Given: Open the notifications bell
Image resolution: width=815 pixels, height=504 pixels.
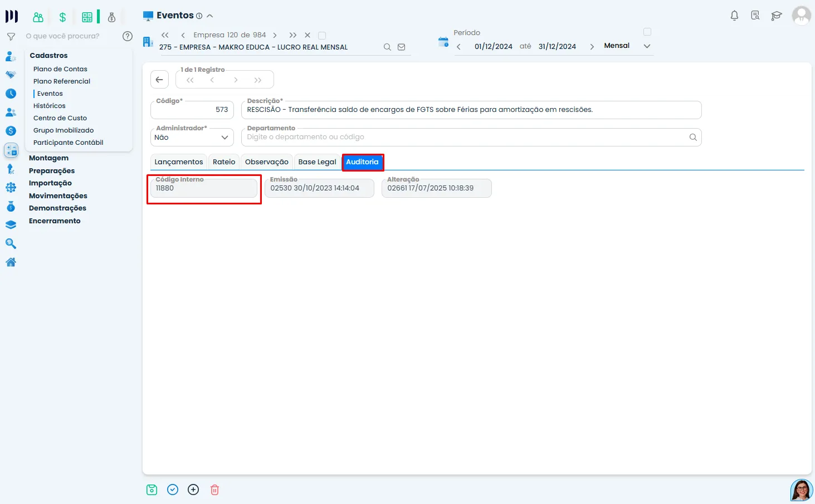Looking at the screenshot, I should (734, 16).
